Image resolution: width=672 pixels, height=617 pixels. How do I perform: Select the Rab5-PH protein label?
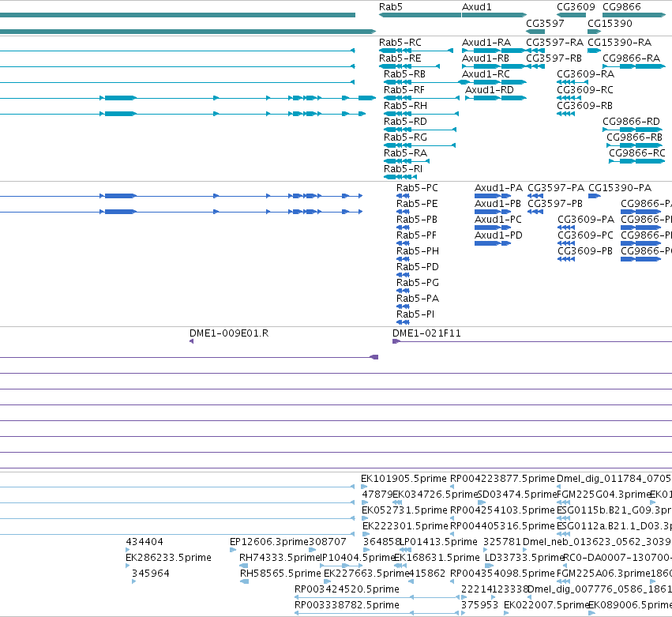click(x=418, y=251)
